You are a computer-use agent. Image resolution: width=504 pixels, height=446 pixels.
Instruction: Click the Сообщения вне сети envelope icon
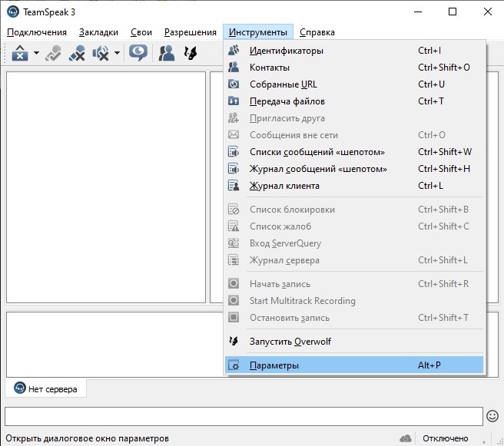(234, 135)
